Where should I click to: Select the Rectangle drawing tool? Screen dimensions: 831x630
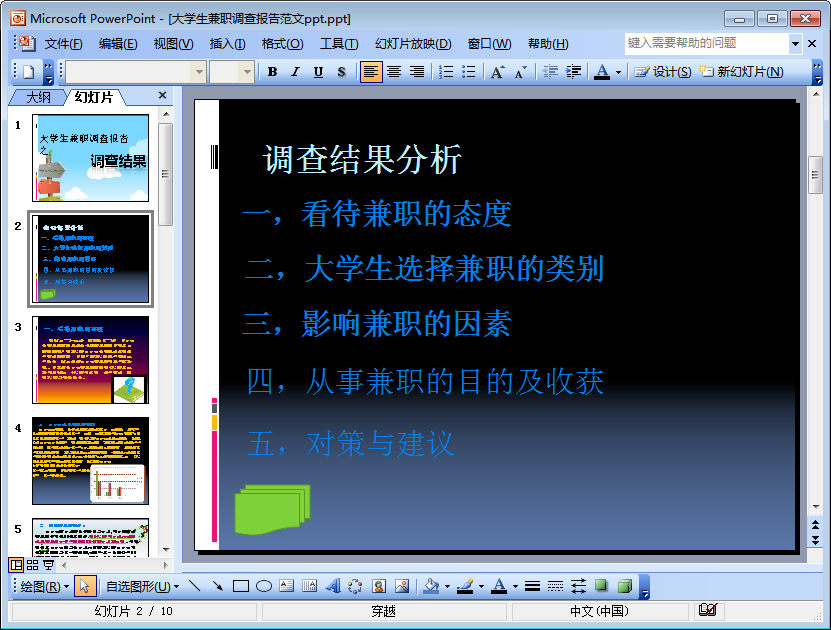[241, 586]
